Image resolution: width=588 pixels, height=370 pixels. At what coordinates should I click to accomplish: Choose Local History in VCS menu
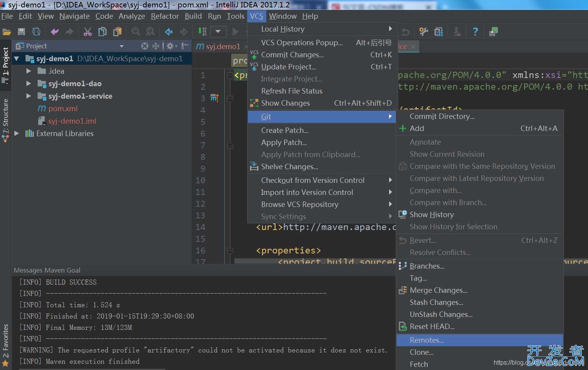click(322, 29)
